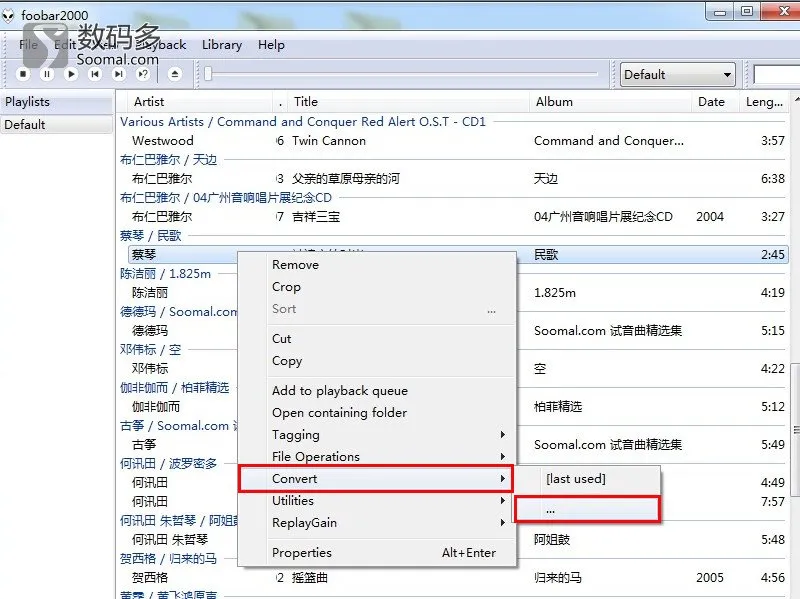800x599 pixels.
Task: Choose [last used] converter preset
Action: click(587, 479)
